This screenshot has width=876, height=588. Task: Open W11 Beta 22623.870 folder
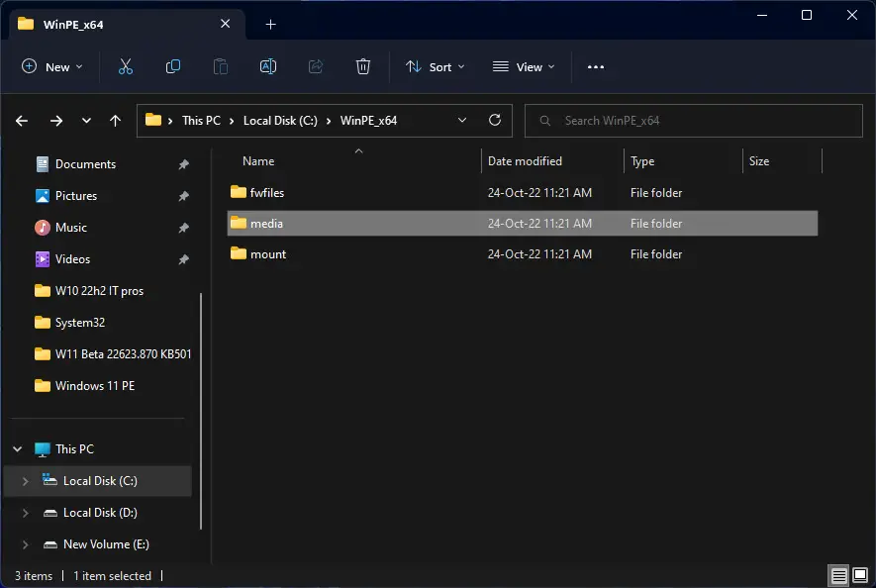[x=123, y=354]
